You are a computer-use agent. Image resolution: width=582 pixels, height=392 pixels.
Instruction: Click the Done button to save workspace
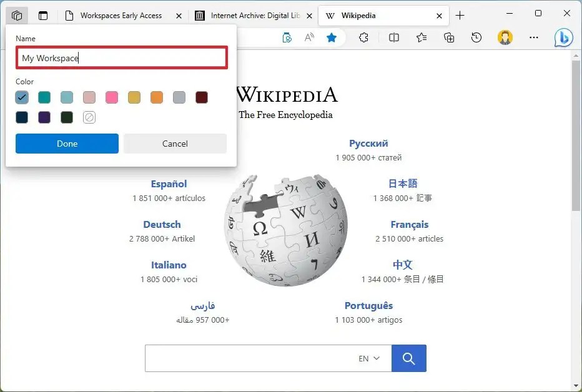pyautogui.click(x=66, y=144)
